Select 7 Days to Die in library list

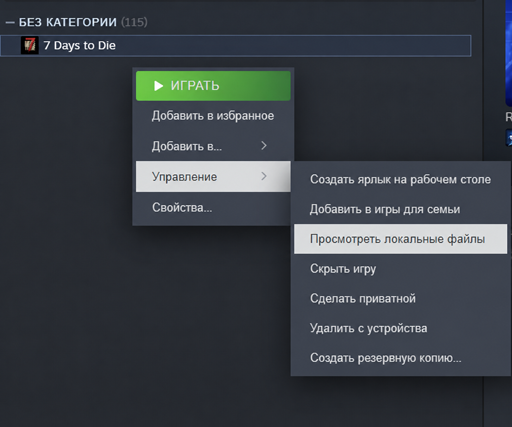pos(236,45)
